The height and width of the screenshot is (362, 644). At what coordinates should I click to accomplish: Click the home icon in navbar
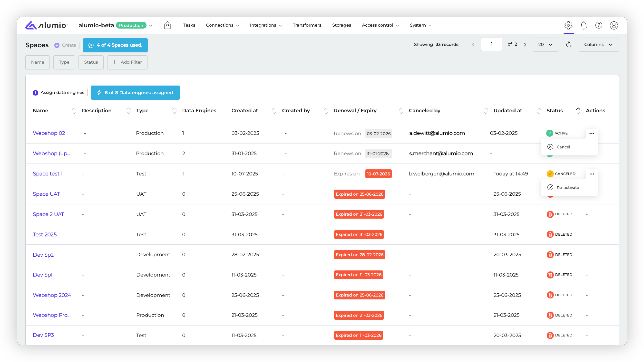(167, 25)
